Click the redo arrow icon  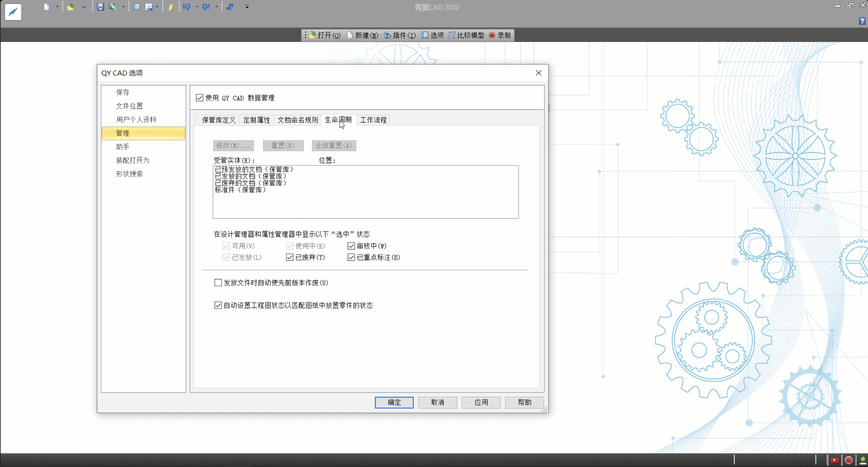pos(206,7)
